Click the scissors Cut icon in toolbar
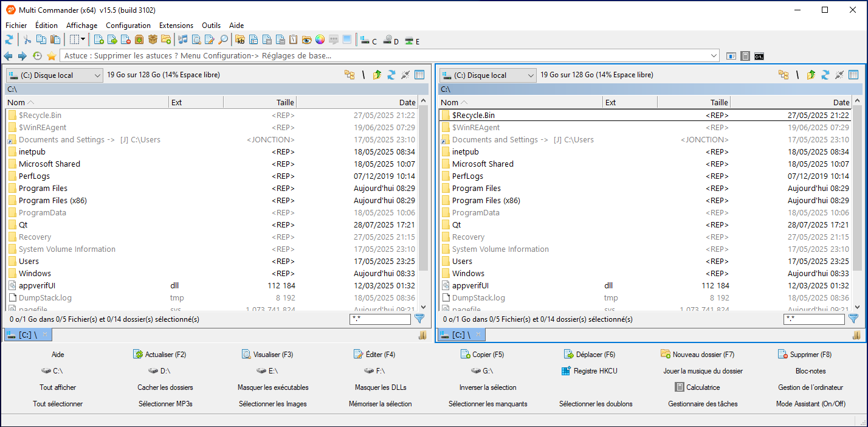The image size is (868, 427). pos(27,40)
